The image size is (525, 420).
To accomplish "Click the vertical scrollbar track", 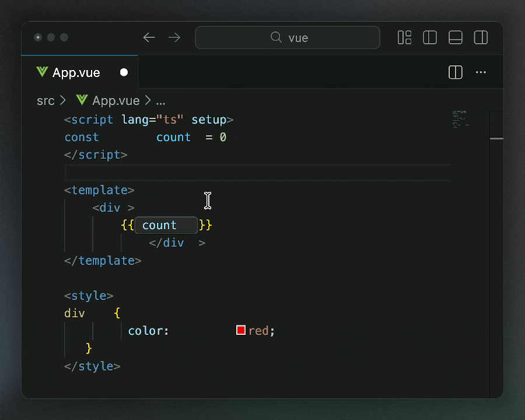I will (x=496, y=262).
